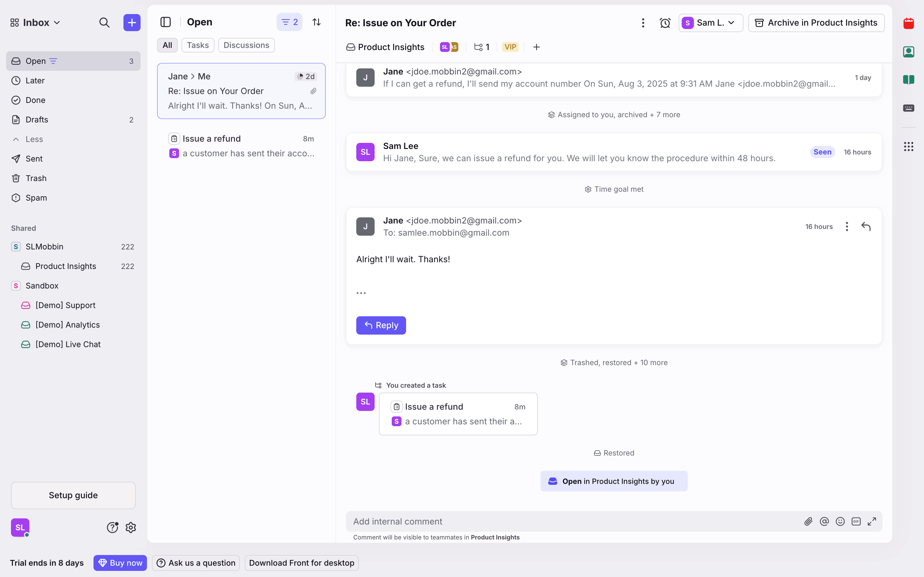
Task: Switch to the Discussions tab
Action: click(x=246, y=45)
